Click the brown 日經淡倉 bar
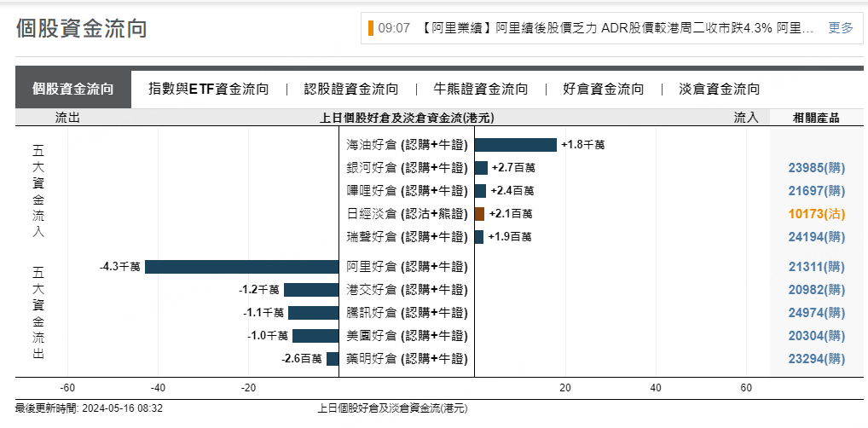The image size is (868, 428). point(479,214)
